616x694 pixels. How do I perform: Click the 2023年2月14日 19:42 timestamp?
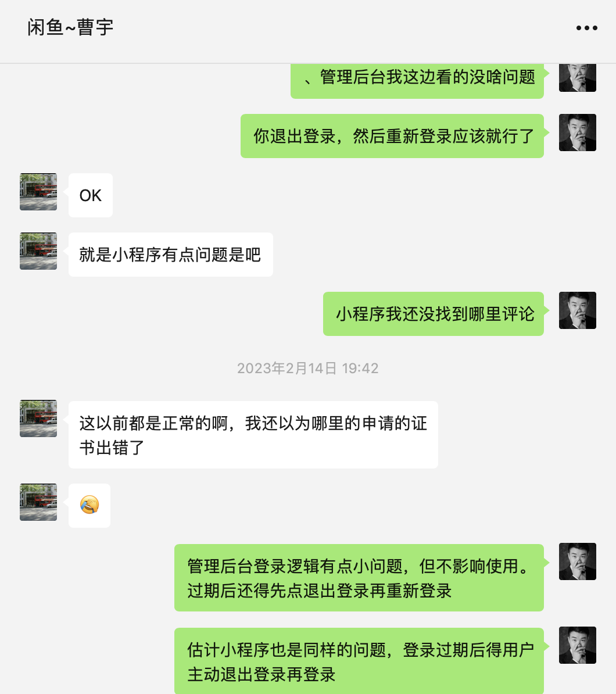(308, 369)
